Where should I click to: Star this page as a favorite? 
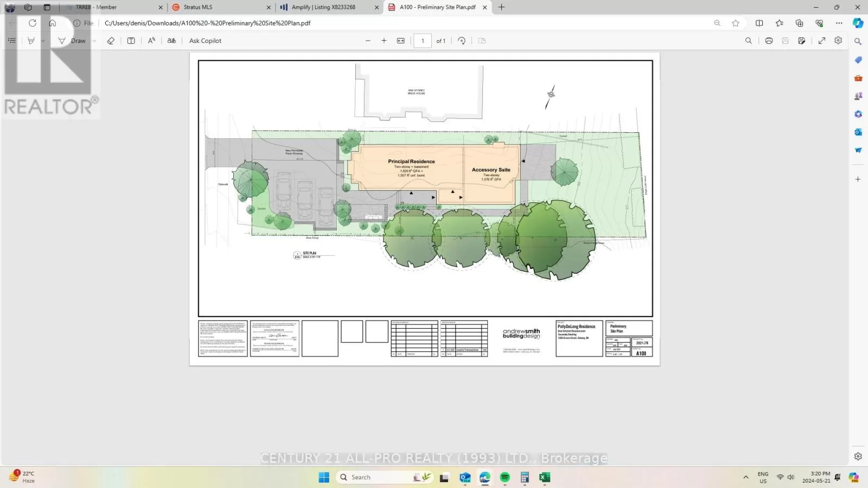pyautogui.click(x=736, y=23)
